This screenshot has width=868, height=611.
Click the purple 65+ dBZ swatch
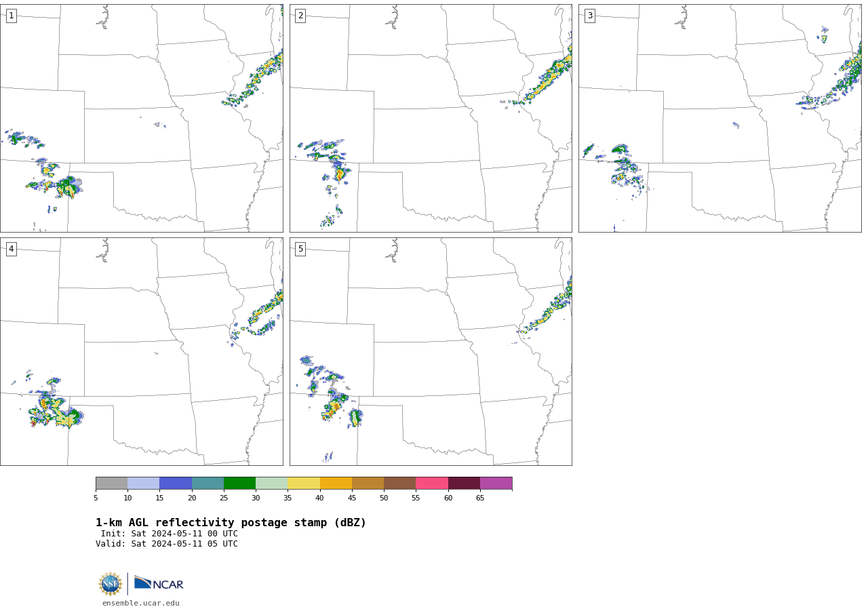point(496,484)
